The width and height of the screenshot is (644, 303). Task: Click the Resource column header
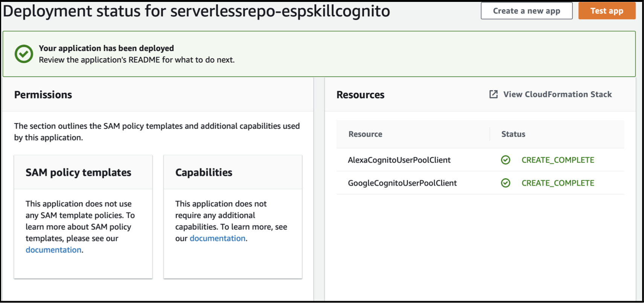365,134
